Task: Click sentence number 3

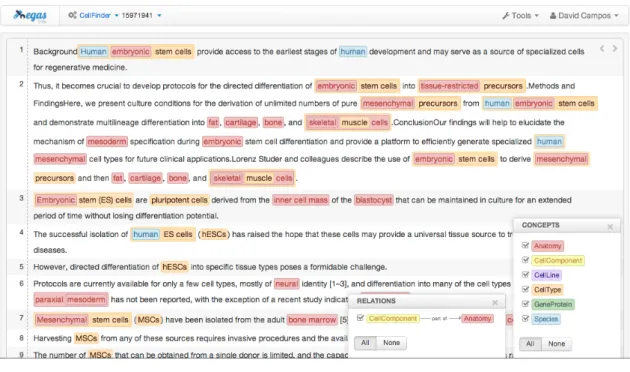Action: pyautogui.click(x=21, y=198)
